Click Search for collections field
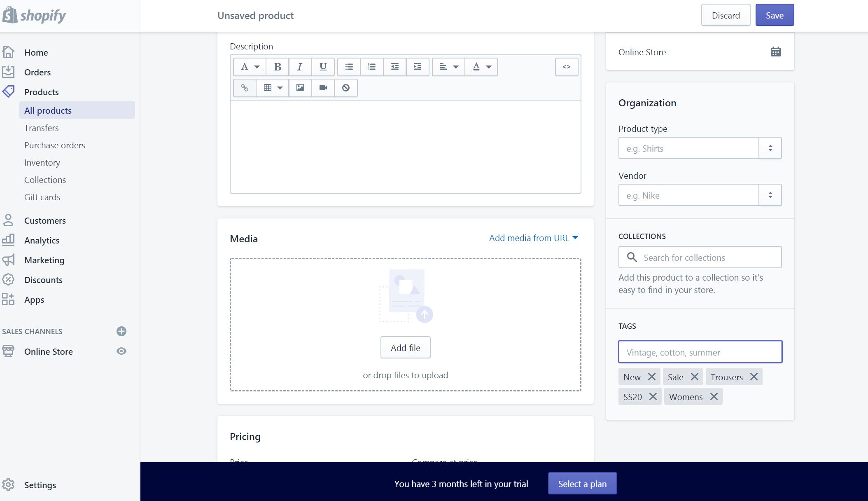This screenshot has height=501, width=868. click(700, 258)
